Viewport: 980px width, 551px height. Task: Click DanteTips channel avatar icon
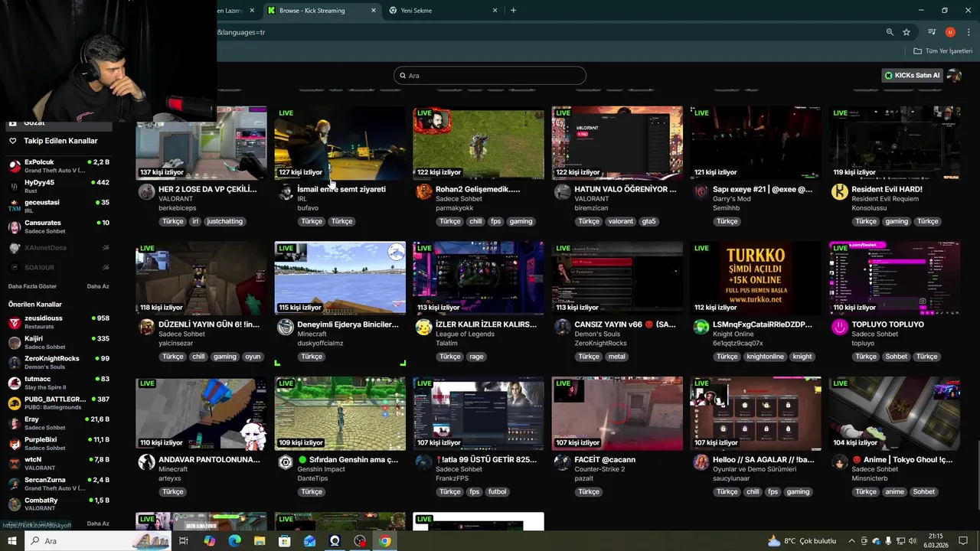pos(286,462)
